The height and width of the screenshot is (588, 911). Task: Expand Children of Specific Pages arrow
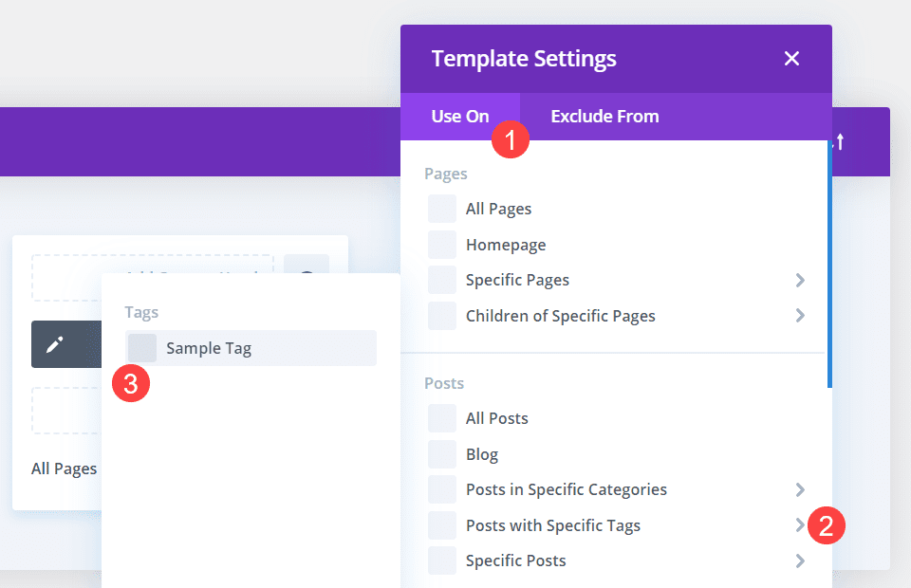pos(800,316)
